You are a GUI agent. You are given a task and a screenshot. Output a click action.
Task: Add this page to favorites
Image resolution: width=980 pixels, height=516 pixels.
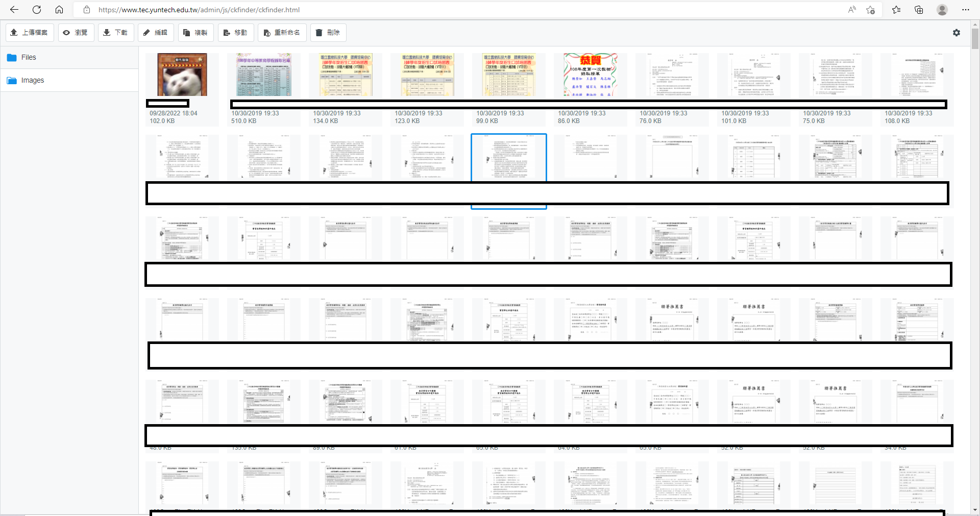coord(870,10)
